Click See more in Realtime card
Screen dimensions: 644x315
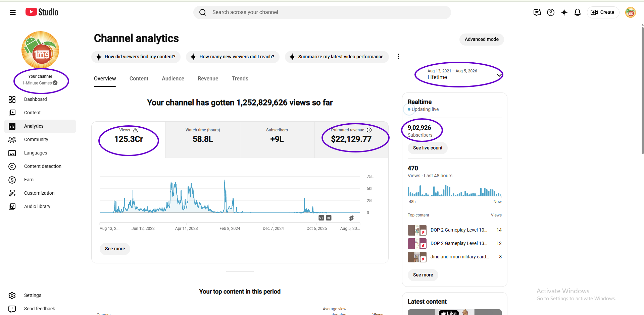pos(423,275)
